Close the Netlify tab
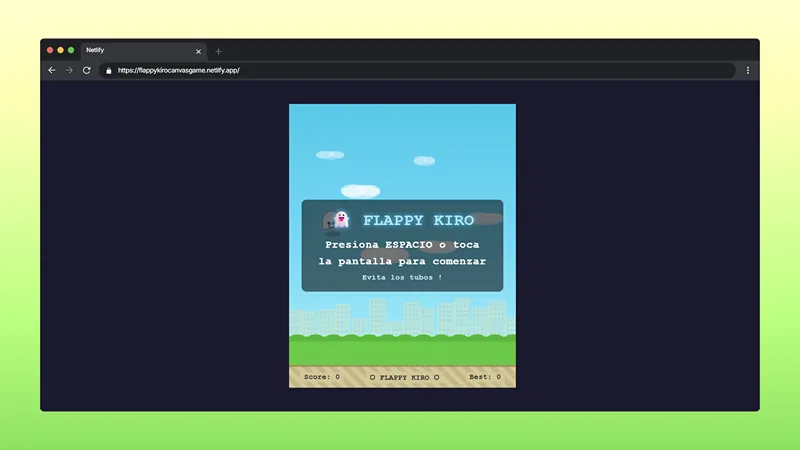The width and height of the screenshot is (800, 450). tap(198, 52)
